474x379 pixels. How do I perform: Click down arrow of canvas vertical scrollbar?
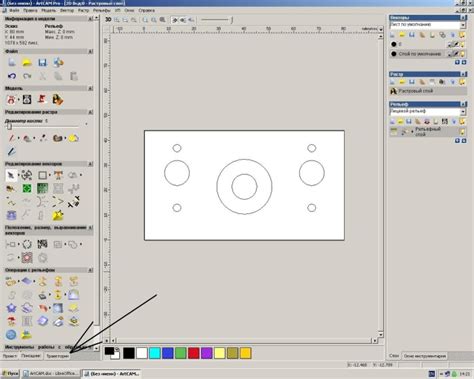pos(381,334)
